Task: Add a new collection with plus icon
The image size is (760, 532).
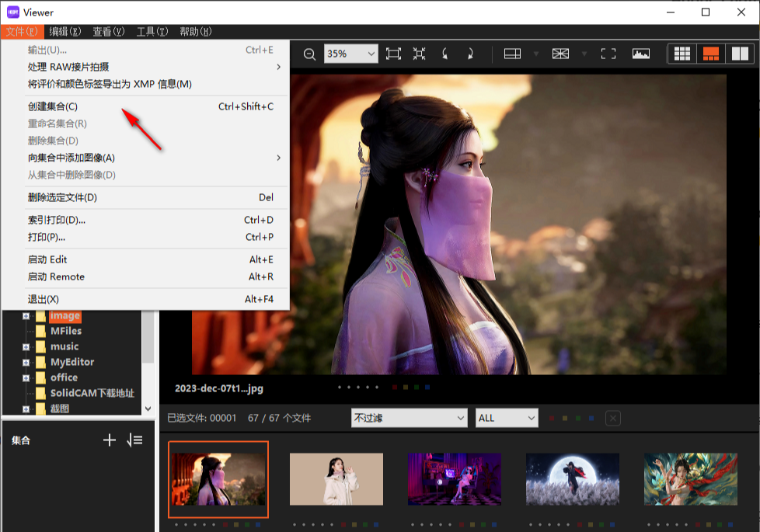Action: 110,440
